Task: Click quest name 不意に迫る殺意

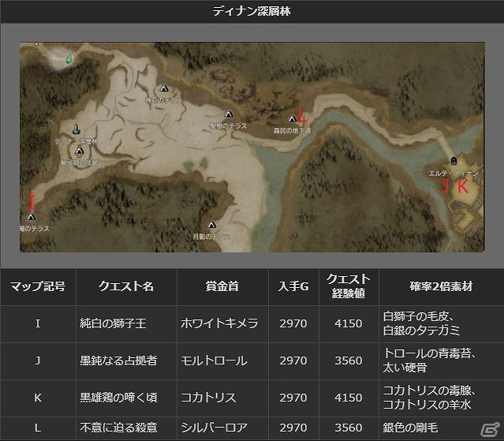Action: (118, 428)
